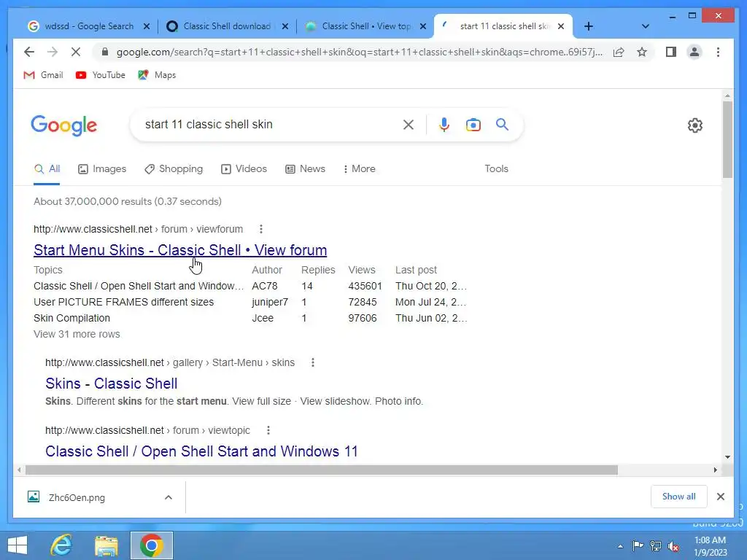Bookmark this page with the star icon
747x560 pixels.
[642, 52]
